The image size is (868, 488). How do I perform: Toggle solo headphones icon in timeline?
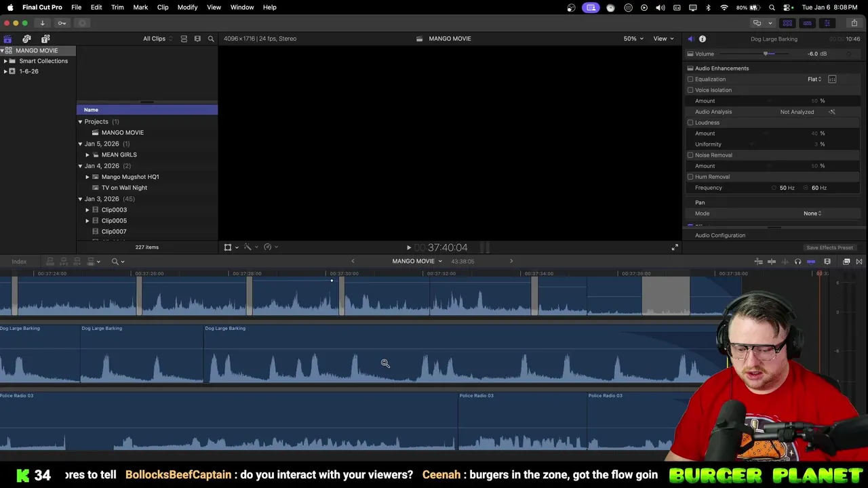797,262
